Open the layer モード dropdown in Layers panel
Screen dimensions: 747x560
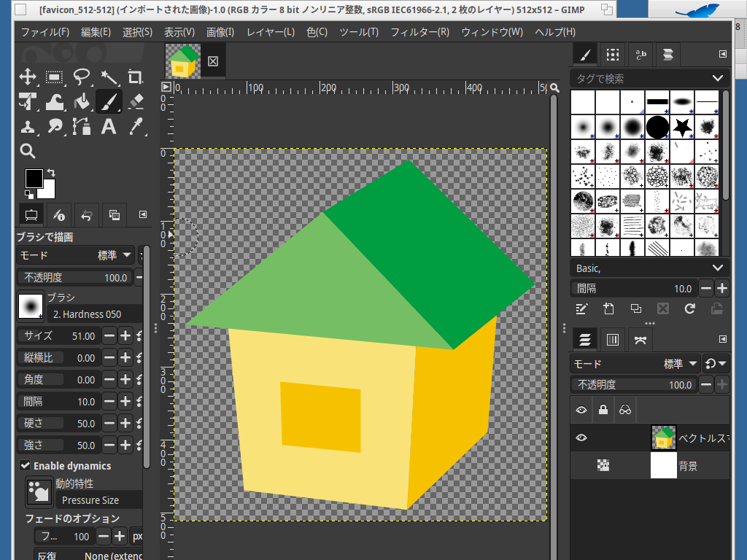coord(635,363)
